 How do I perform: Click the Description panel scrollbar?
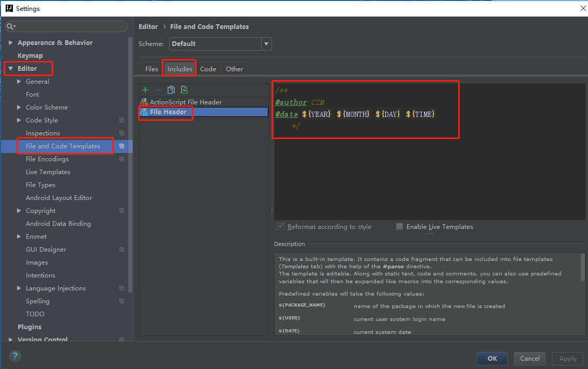point(583,267)
